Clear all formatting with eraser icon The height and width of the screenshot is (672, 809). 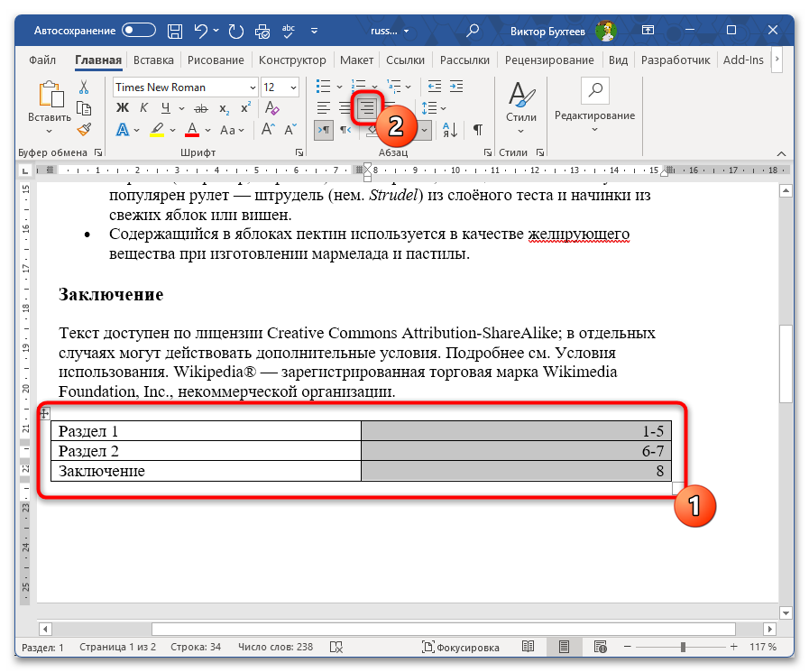tap(271, 108)
